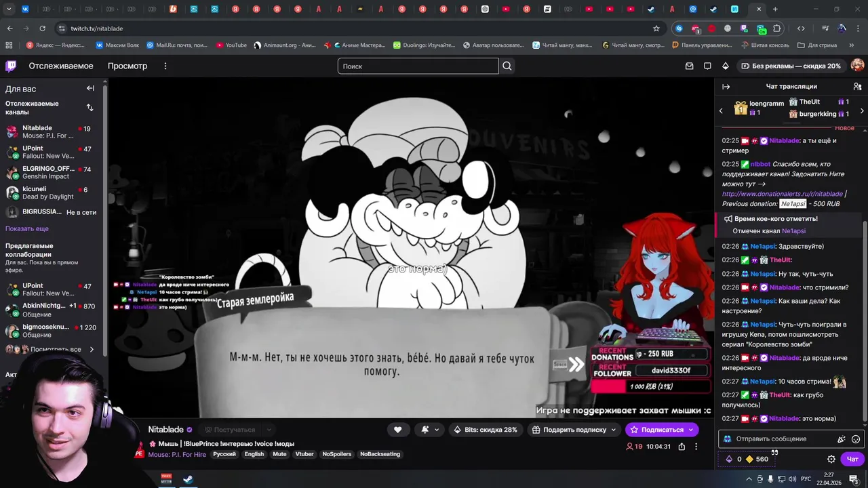Bookmark this page with the star icon
Viewport: 868px width, 488px height.
click(656, 28)
